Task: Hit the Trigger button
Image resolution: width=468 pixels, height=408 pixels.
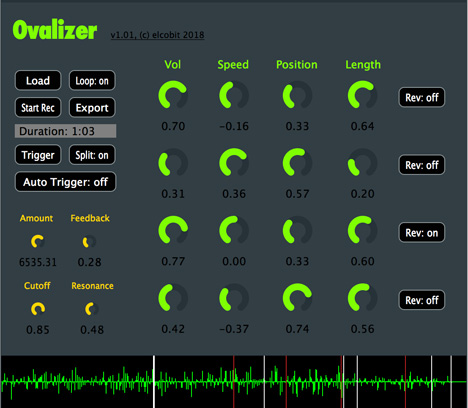Action: (x=38, y=155)
